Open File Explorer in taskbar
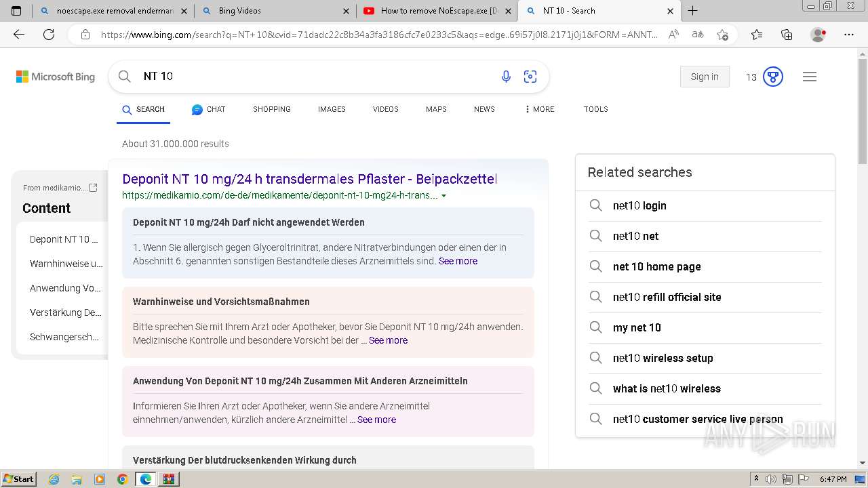Image resolution: width=868 pixels, height=488 pixels. (x=77, y=479)
